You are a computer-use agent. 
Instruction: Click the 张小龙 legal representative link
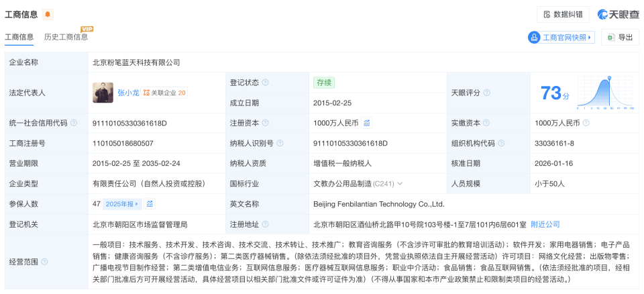point(128,93)
